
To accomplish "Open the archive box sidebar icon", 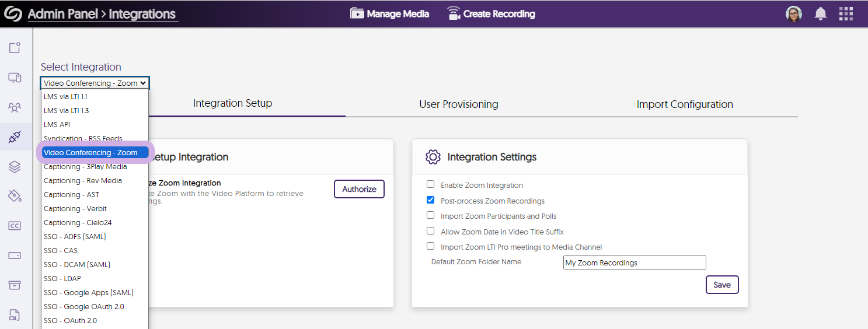I will point(15,285).
